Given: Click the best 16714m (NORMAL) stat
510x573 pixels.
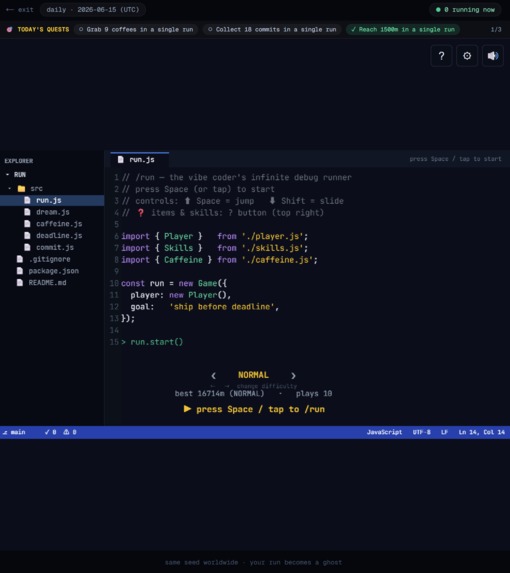Looking at the screenshot, I should click(x=219, y=394).
